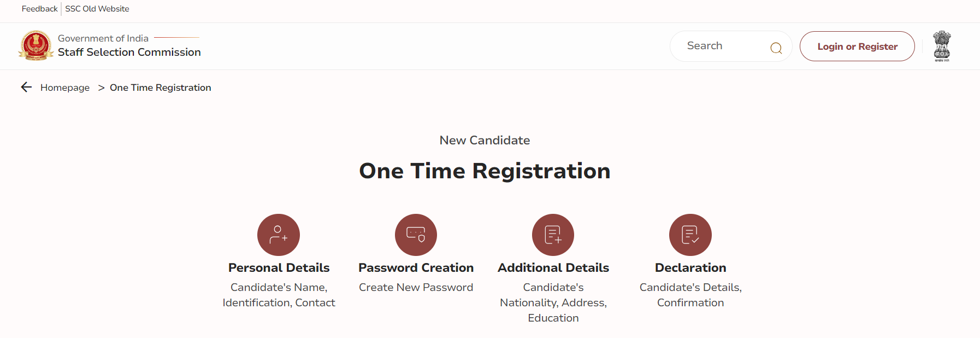Click the Personal Details step icon

(x=279, y=235)
